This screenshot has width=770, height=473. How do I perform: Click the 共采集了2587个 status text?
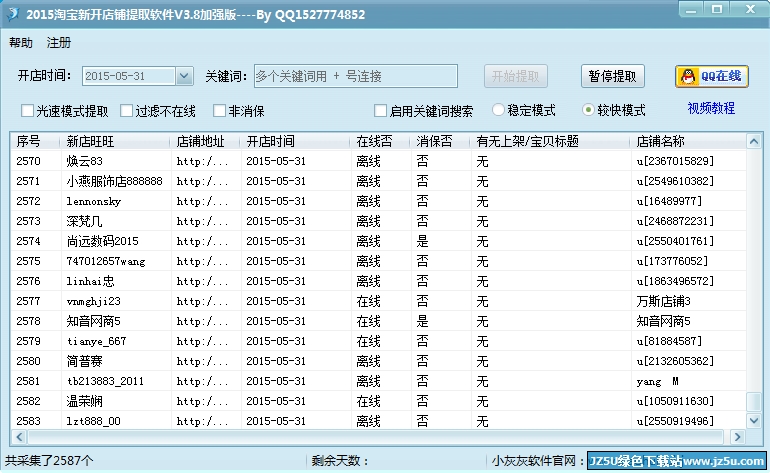click(x=49, y=461)
